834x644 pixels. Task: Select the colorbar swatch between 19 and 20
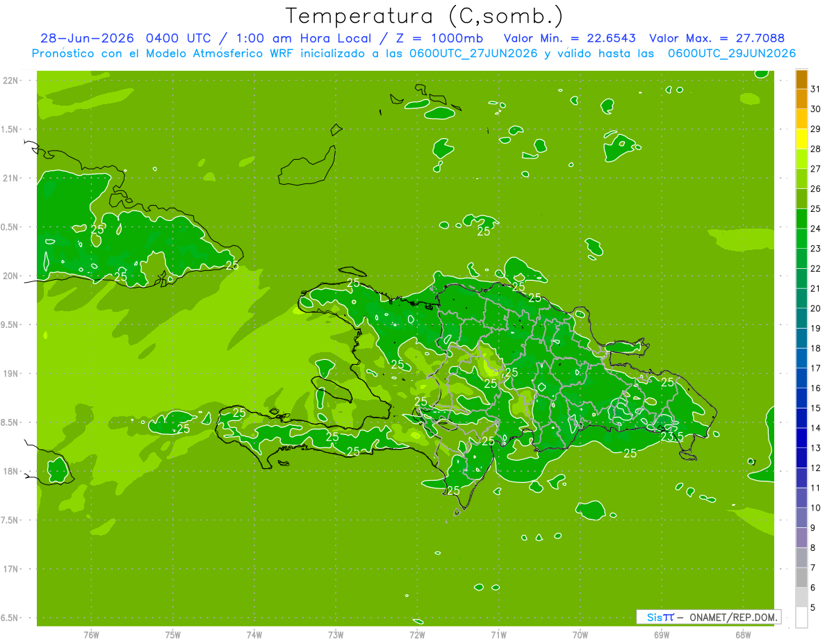(x=801, y=318)
